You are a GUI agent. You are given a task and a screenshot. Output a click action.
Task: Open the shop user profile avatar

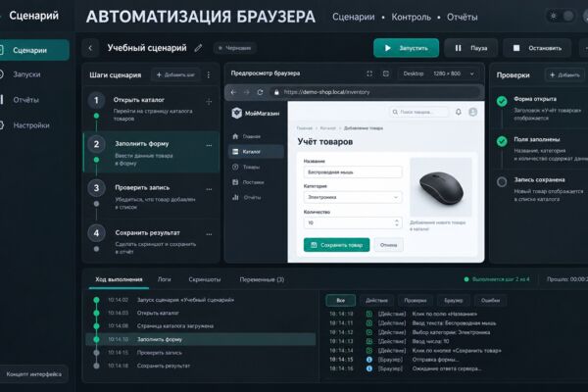(x=473, y=112)
